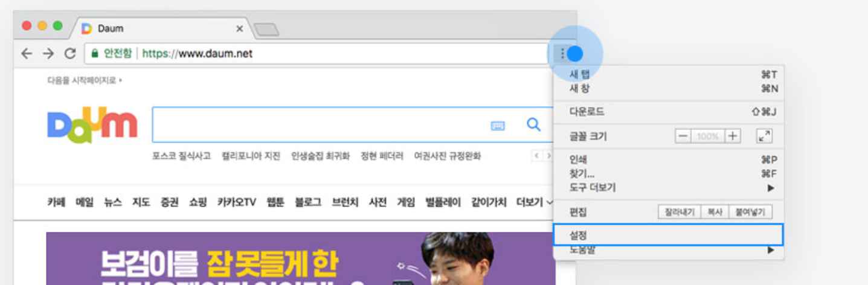Show previous trending keywords arrow
This screenshot has height=285, width=868.
[x=536, y=156]
